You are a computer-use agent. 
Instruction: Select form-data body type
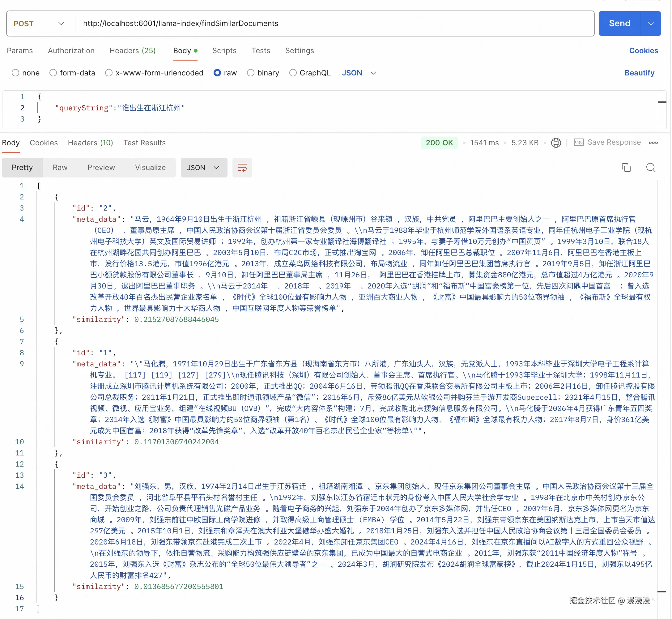pos(53,73)
